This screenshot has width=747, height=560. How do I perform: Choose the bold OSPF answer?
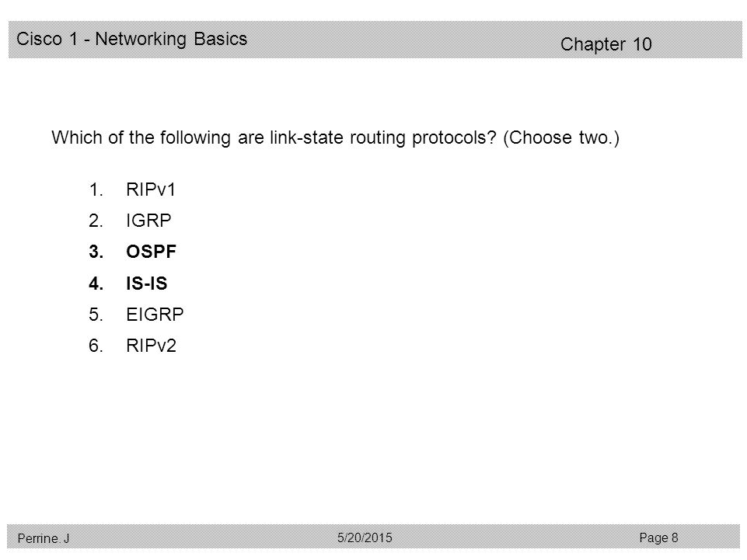(x=151, y=252)
